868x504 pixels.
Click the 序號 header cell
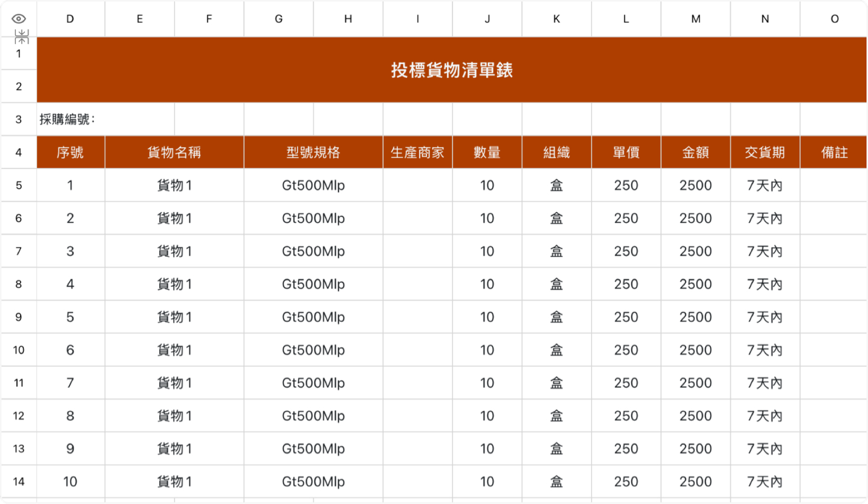70,152
